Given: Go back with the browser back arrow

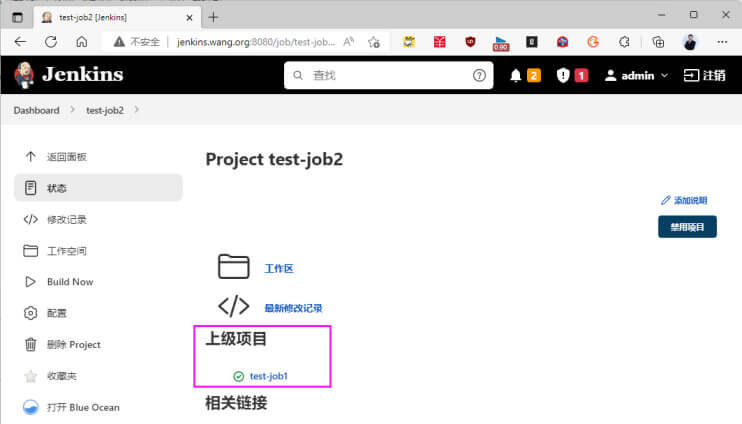Looking at the screenshot, I should 20,42.
